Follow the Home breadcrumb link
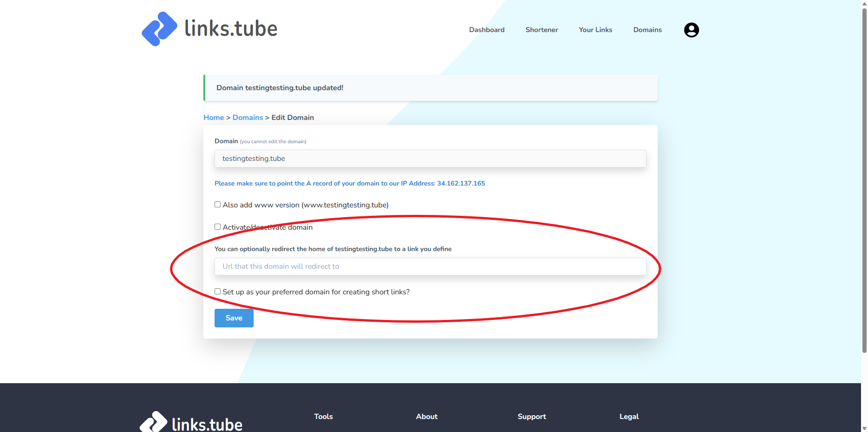This screenshot has width=868, height=432. click(214, 118)
